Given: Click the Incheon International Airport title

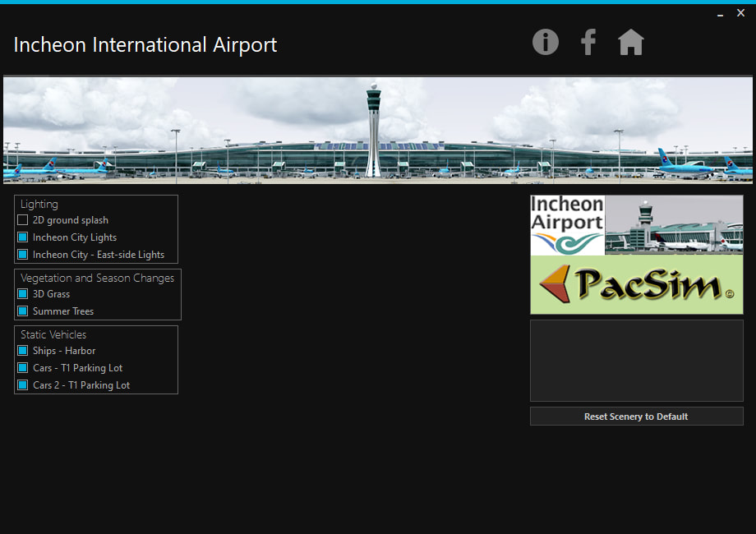Looking at the screenshot, I should (x=145, y=45).
